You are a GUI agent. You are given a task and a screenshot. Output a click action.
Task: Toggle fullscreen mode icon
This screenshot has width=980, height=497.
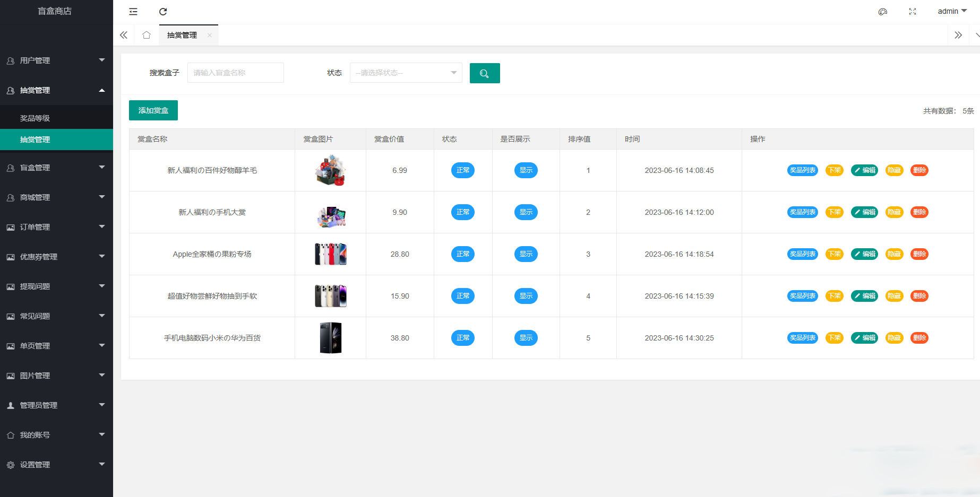click(x=912, y=12)
